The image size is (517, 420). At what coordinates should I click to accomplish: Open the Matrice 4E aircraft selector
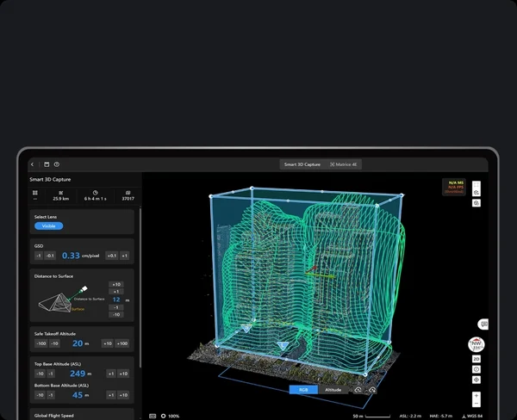tap(347, 164)
